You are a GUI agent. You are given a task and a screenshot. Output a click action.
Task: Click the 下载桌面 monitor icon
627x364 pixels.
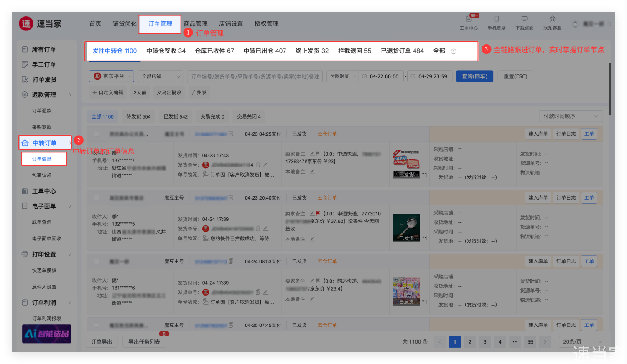point(524,19)
